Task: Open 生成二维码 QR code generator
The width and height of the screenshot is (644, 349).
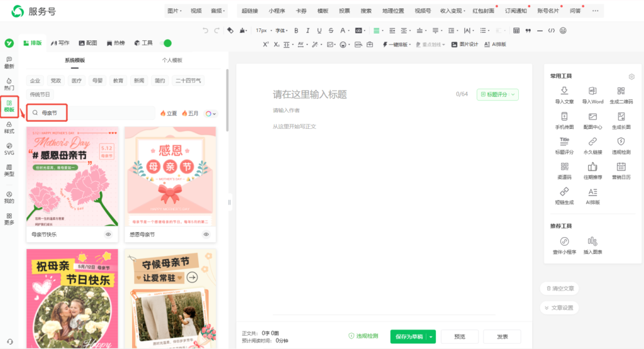Action: (x=621, y=95)
